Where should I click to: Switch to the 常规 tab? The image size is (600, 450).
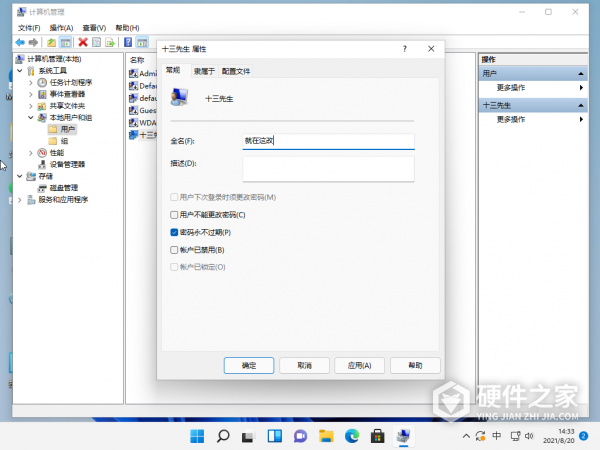pyautogui.click(x=173, y=70)
